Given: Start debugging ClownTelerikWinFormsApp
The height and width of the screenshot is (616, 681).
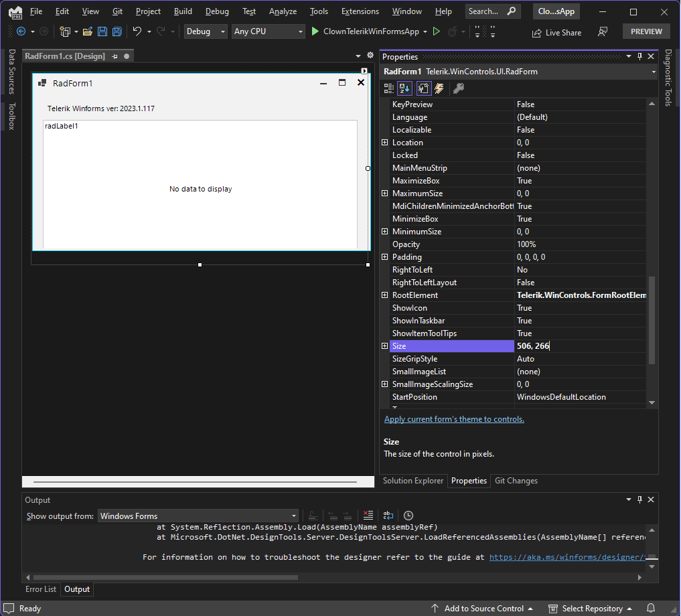Looking at the screenshot, I should pyautogui.click(x=315, y=31).
